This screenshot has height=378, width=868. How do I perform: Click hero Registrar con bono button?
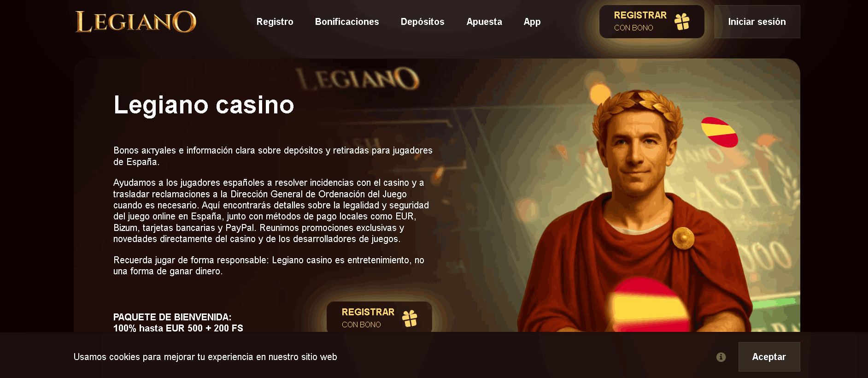pyautogui.click(x=379, y=318)
